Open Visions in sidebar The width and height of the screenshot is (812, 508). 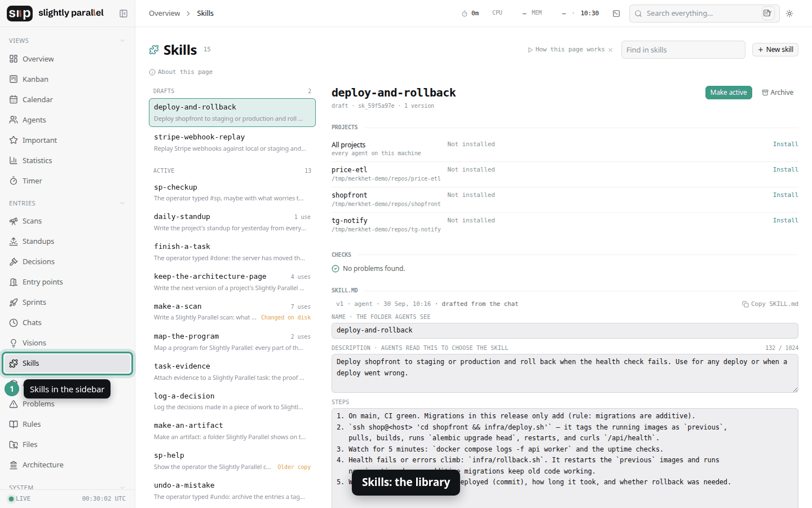pyautogui.click(x=68, y=343)
